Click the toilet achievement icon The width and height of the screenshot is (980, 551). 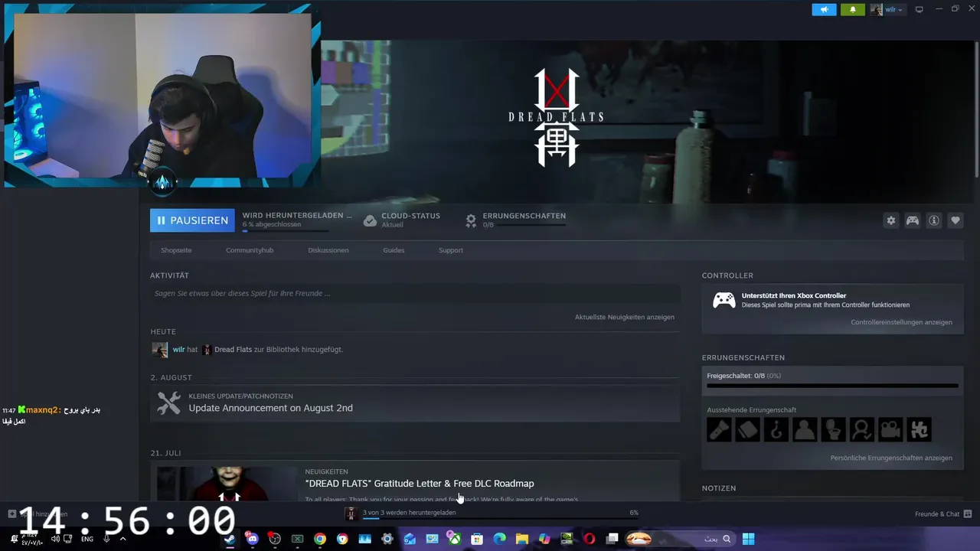click(x=833, y=429)
